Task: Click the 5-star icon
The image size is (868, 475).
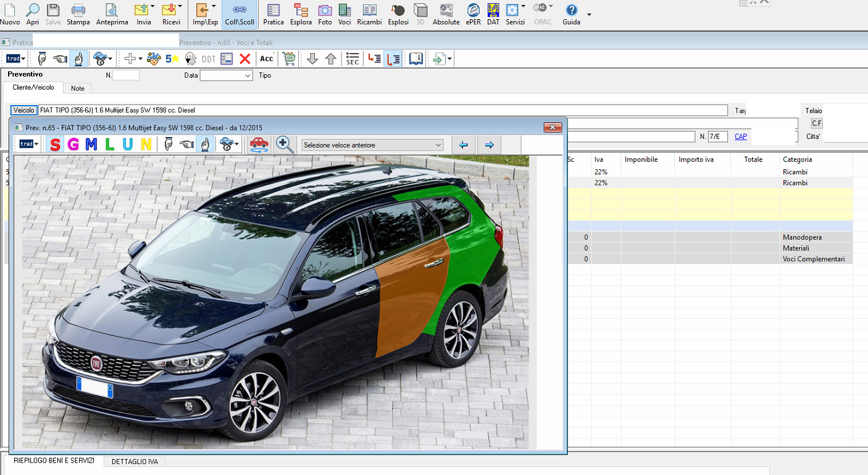Action: pos(172,59)
